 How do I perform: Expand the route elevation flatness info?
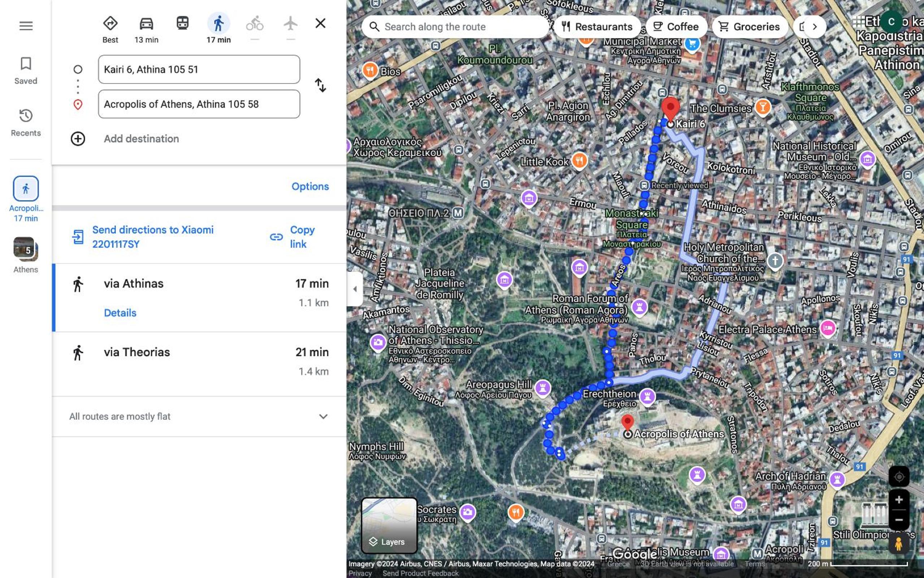pos(323,416)
